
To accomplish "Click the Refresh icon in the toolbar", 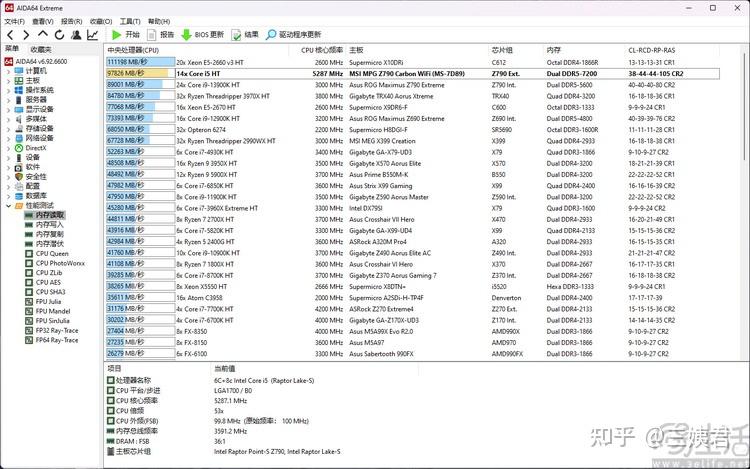I will [x=59, y=35].
